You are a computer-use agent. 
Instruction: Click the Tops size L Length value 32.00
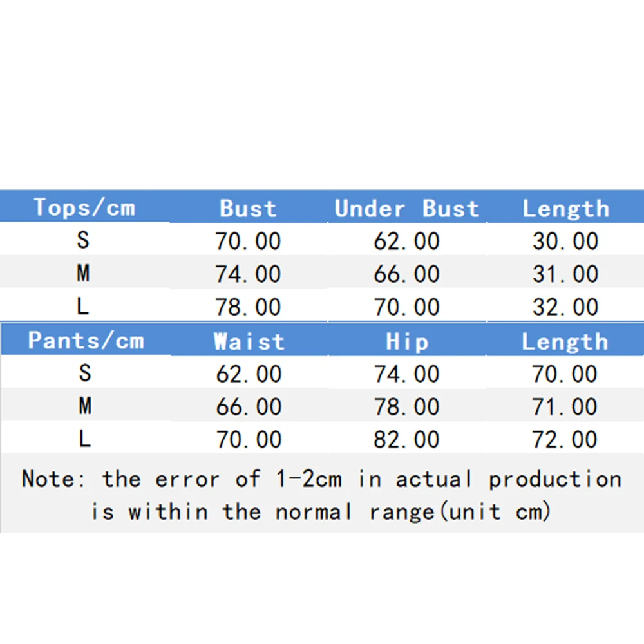tap(565, 307)
